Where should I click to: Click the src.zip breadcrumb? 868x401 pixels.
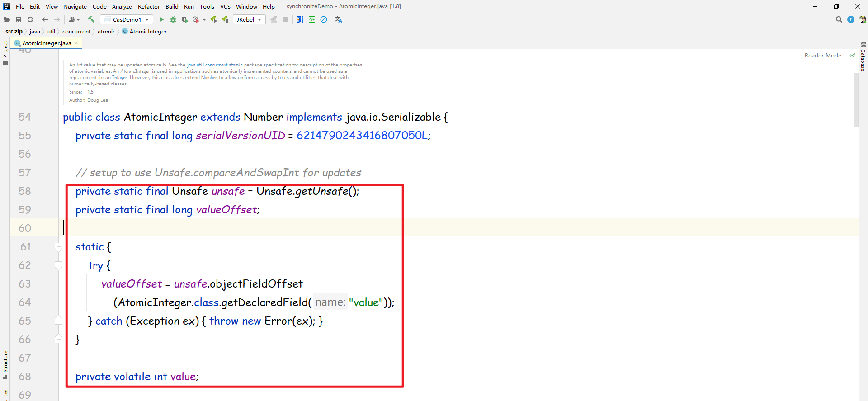tap(14, 32)
